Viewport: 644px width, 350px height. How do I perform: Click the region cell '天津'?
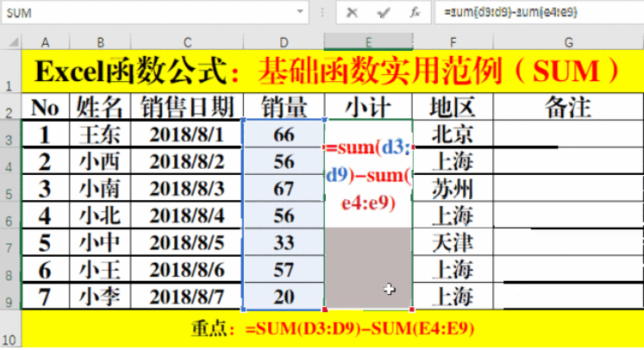coord(453,243)
